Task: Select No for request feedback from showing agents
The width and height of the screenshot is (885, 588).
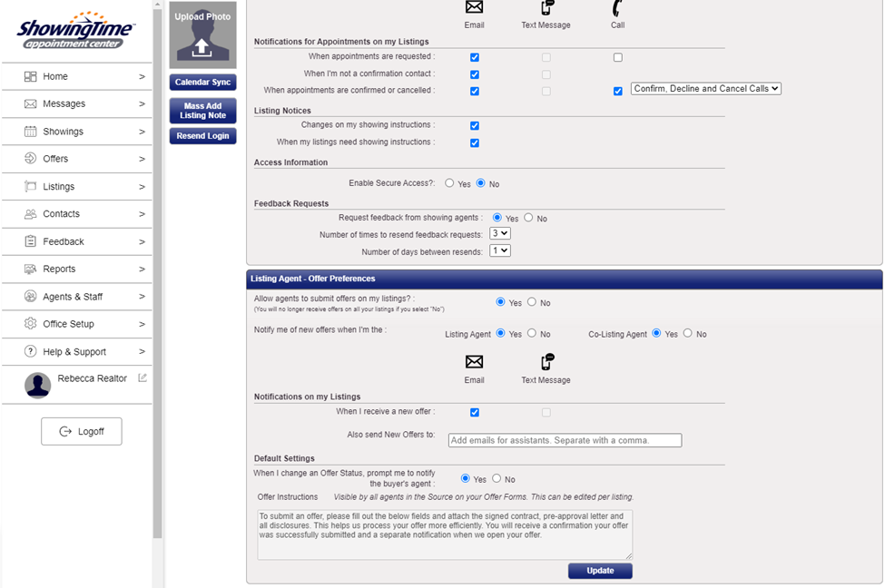Action: pos(528,217)
